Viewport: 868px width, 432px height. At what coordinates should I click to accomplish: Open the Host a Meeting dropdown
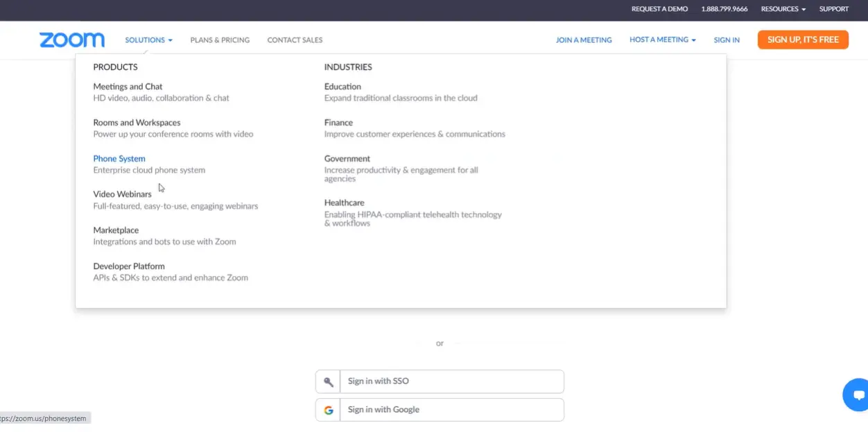[x=662, y=40]
